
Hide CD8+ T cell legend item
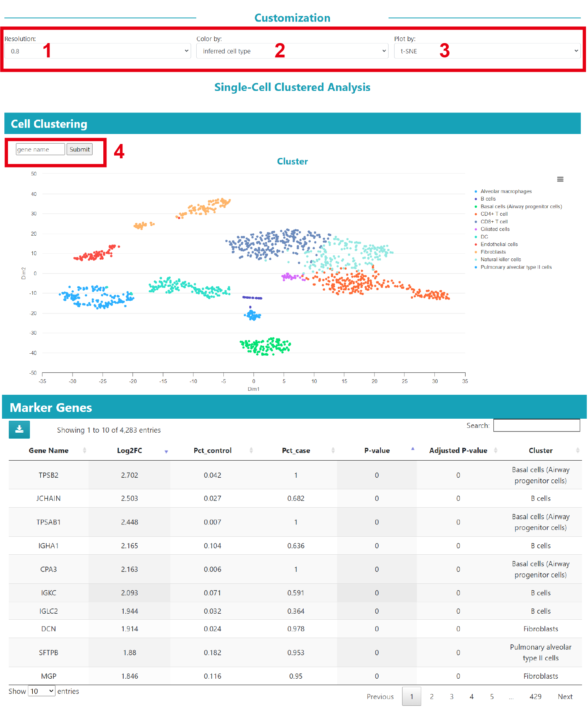click(491, 222)
